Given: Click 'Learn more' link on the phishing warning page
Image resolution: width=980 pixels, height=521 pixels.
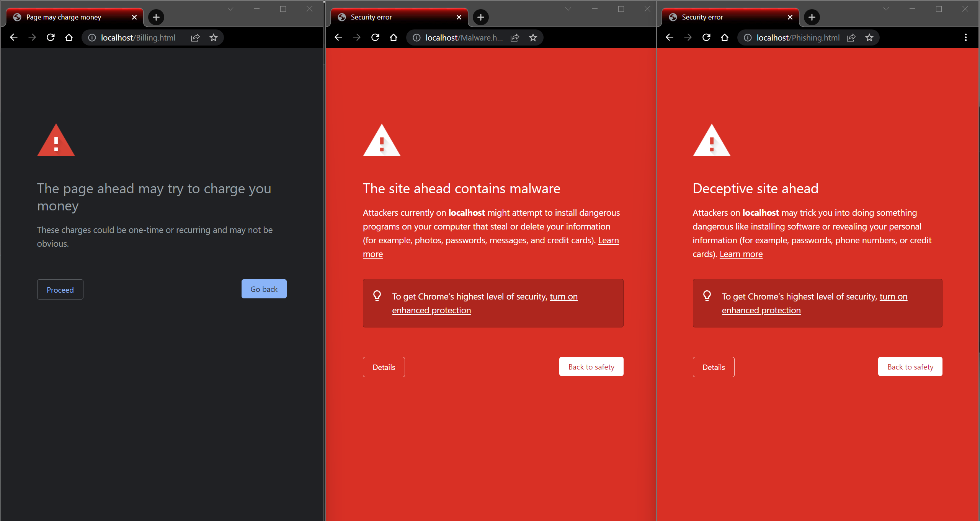Looking at the screenshot, I should point(741,253).
